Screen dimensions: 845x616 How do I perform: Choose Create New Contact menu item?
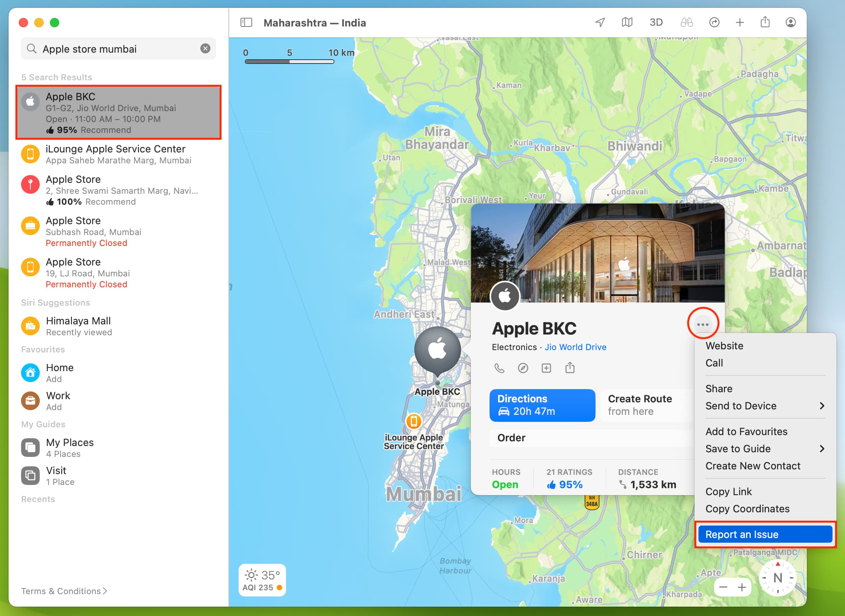(x=765, y=466)
